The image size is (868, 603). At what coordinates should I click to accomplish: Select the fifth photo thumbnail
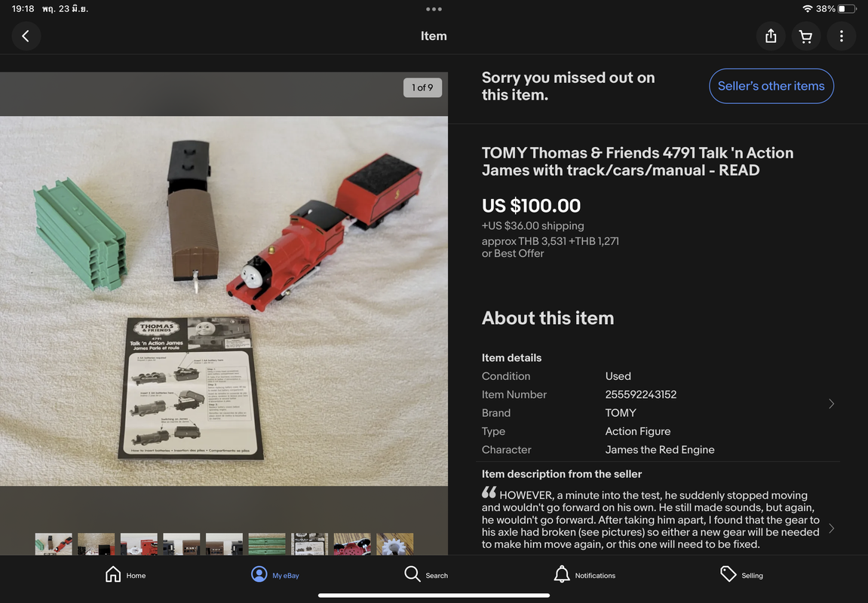tap(224, 543)
